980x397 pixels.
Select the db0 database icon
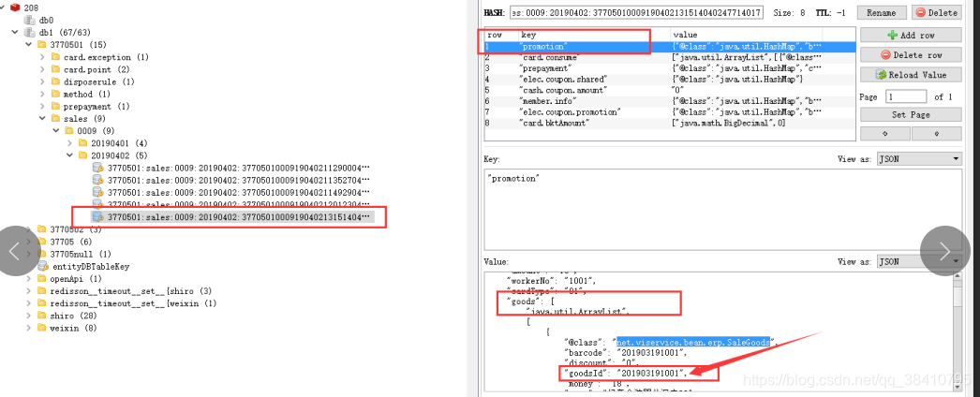29,20
